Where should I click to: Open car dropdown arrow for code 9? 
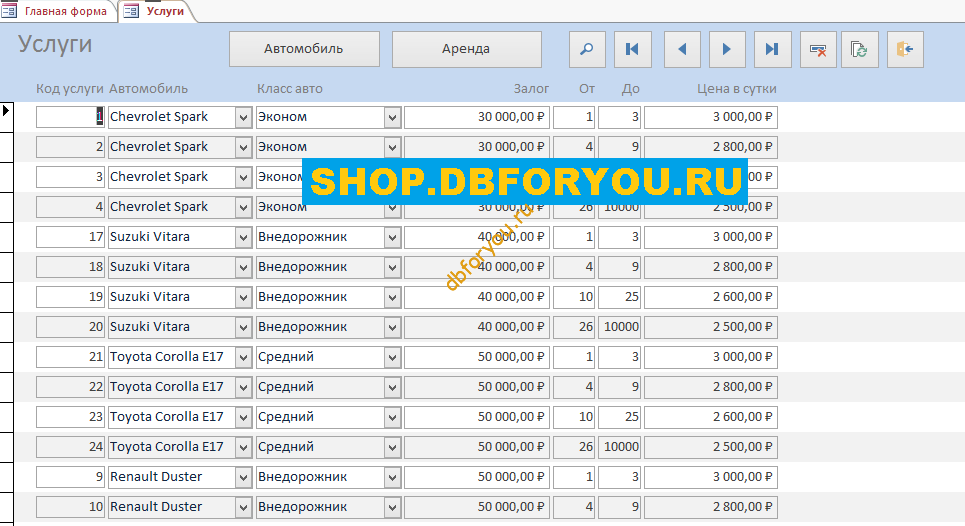tap(243, 477)
